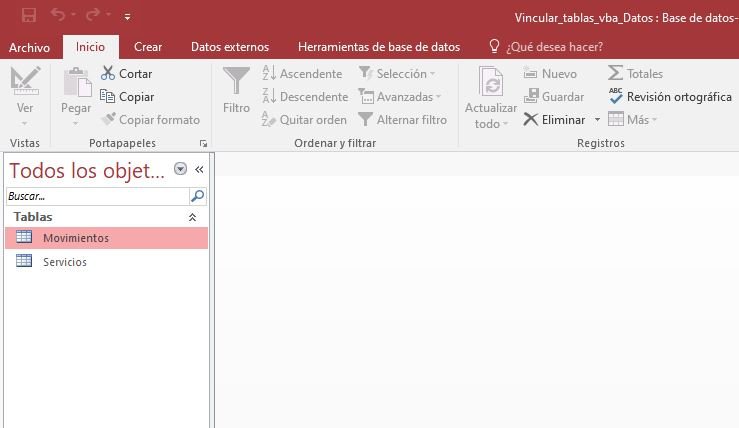Viewport: 739px width, 428px height.
Task: Expand the Actualizar todo dropdown arrow
Action: (505, 124)
